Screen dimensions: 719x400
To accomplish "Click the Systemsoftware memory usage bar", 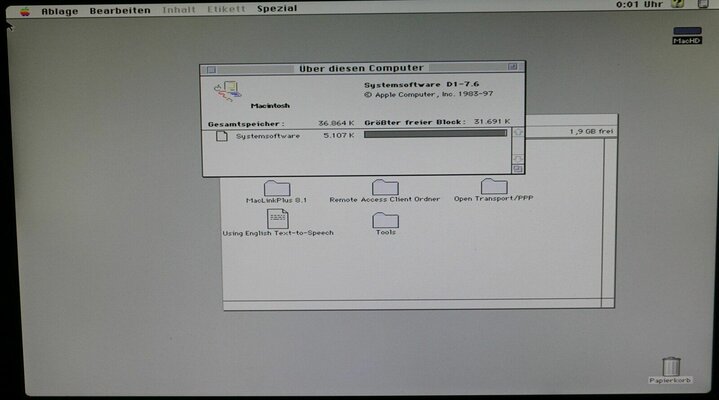I will [435, 134].
